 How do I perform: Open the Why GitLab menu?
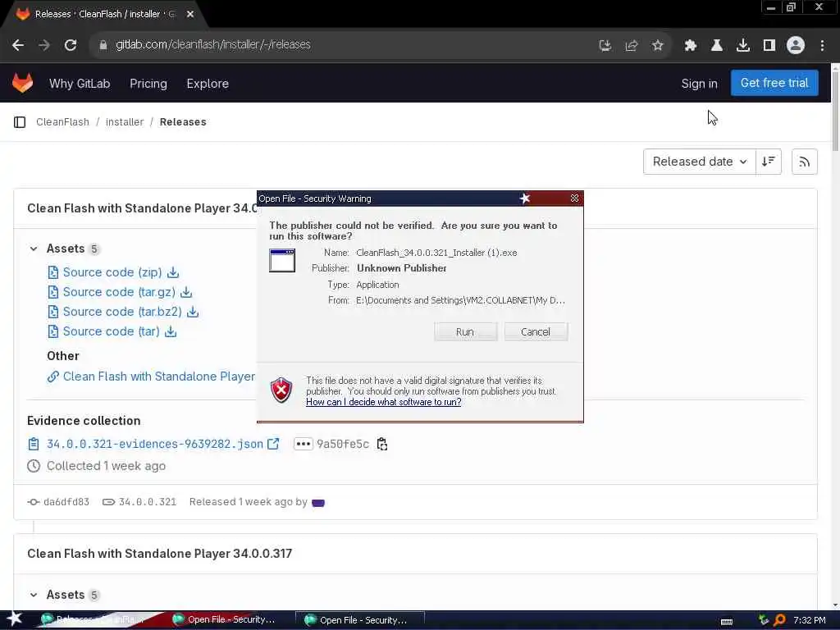pyautogui.click(x=80, y=84)
